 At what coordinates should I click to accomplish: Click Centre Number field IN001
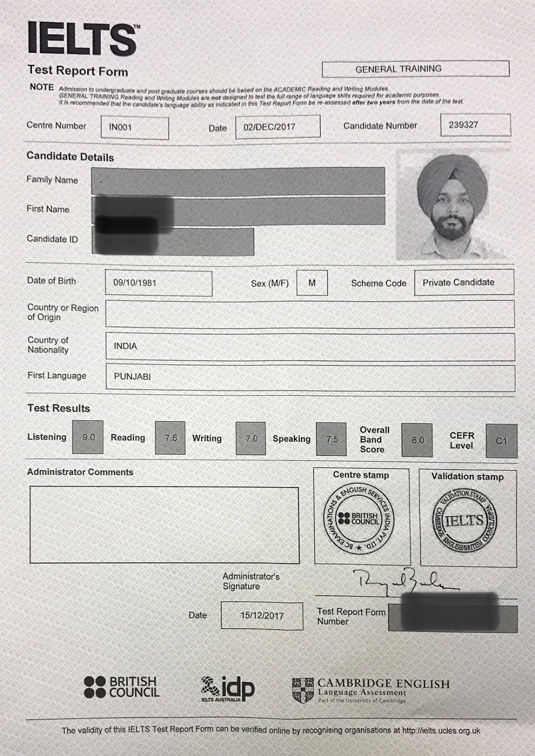click(135, 127)
